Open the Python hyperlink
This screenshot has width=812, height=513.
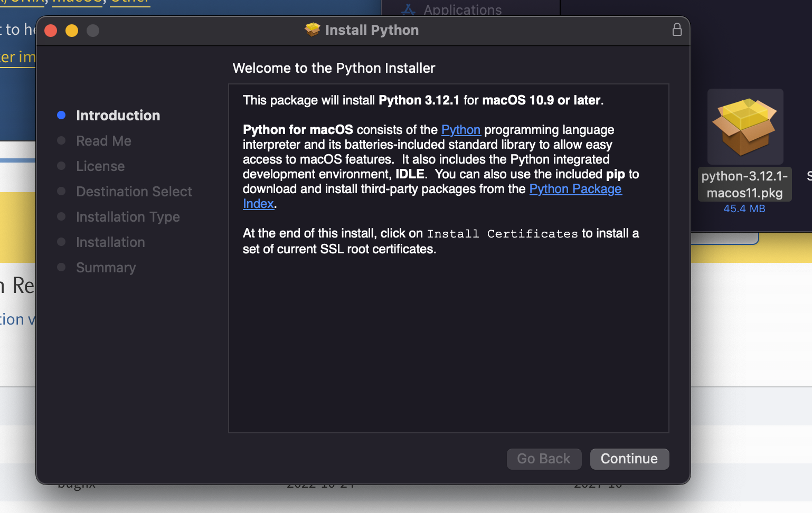tap(461, 130)
